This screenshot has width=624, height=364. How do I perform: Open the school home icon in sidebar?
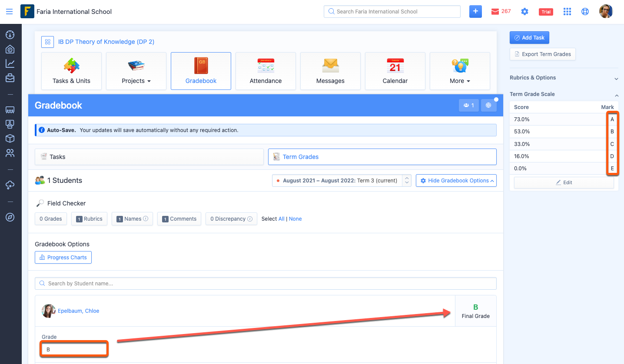pos(10,49)
